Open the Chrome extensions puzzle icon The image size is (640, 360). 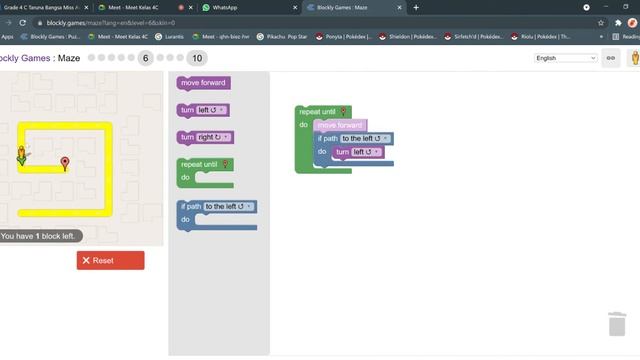point(618,23)
